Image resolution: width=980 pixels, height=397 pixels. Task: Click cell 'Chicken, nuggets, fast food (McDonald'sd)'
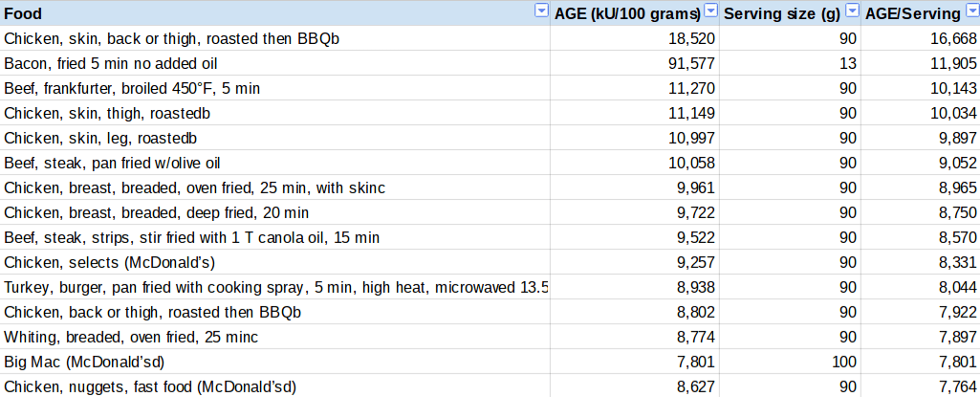pos(275,387)
